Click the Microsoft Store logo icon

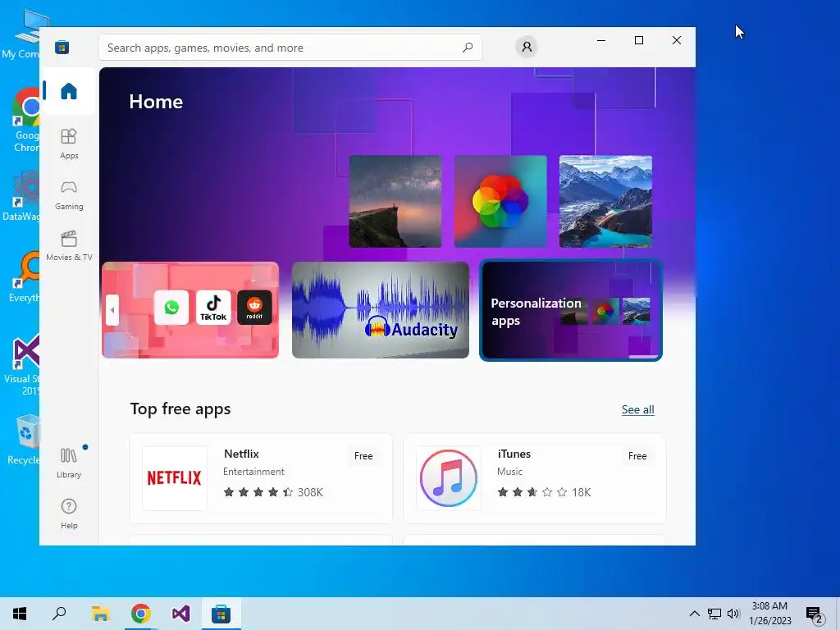coord(62,48)
